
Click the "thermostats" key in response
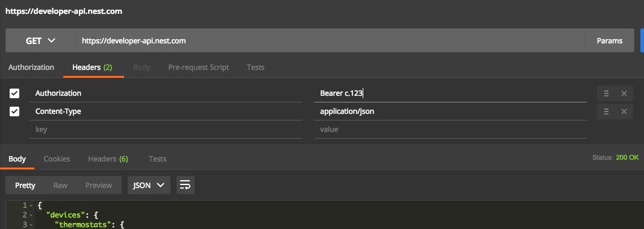[84, 224]
